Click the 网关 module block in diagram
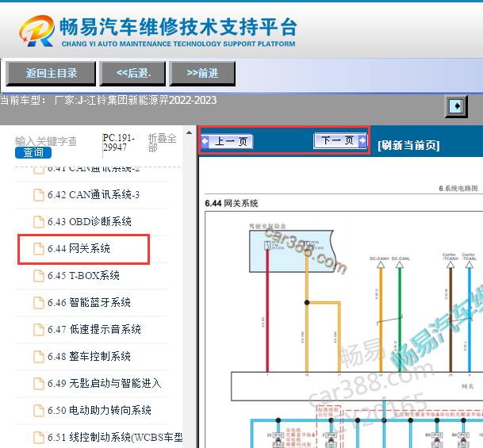This screenshot has width=483, height=448. coord(357,386)
